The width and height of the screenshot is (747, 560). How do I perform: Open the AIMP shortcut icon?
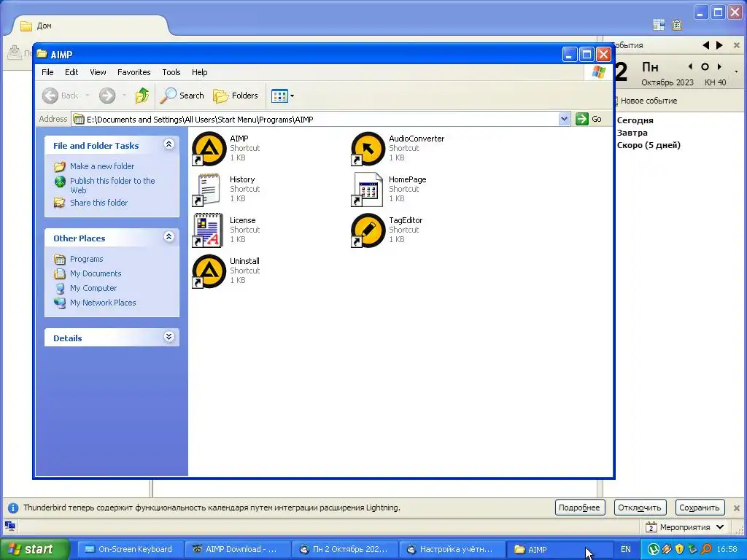(x=209, y=149)
